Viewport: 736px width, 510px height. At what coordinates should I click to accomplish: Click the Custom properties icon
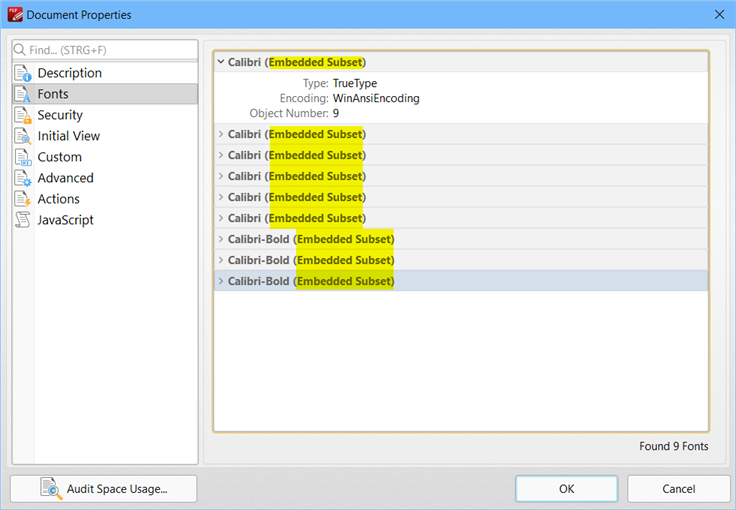tap(23, 157)
